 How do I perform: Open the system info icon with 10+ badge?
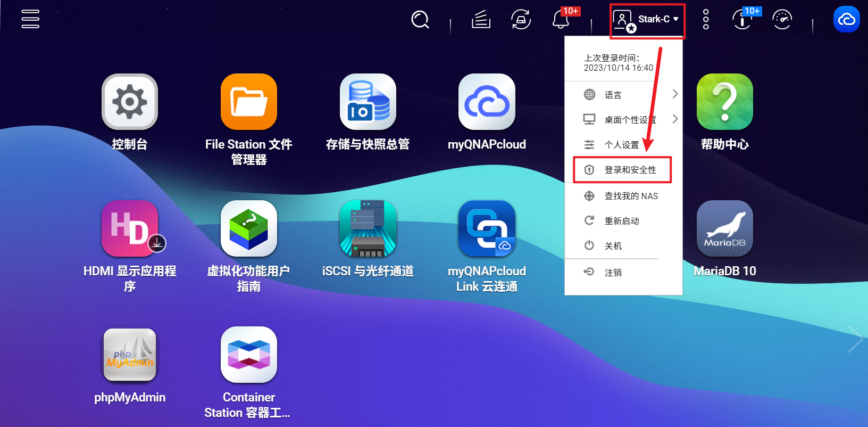point(742,20)
